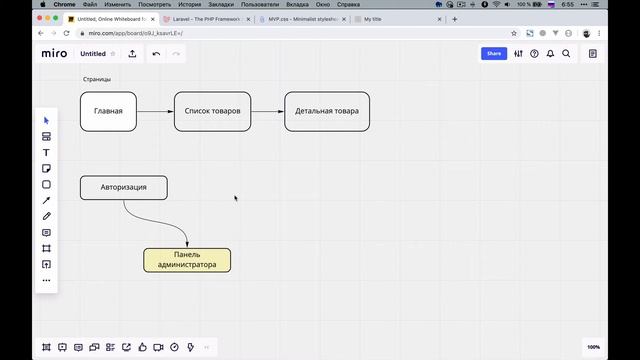This screenshot has width=640, height=360.
Task: Open the Файл menu
Action: click(x=90, y=4)
